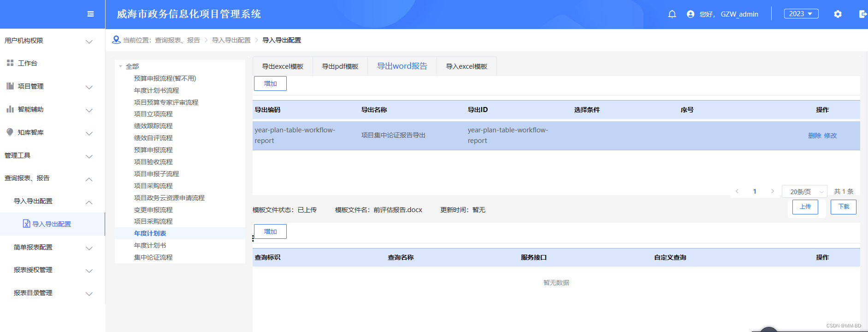This screenshot has width=868, height=332.
Task: Click the user avatar icon
Action: tap(691, 14)
